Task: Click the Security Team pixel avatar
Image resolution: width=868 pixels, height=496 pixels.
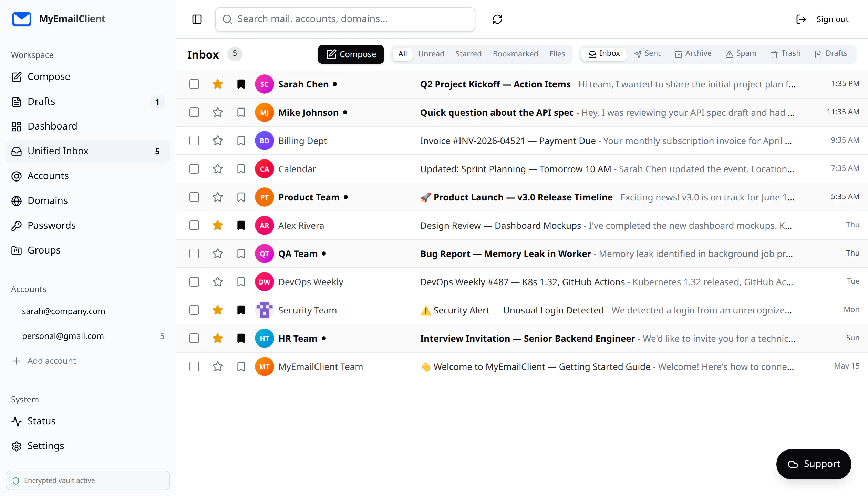Action: tap(265, 310)
